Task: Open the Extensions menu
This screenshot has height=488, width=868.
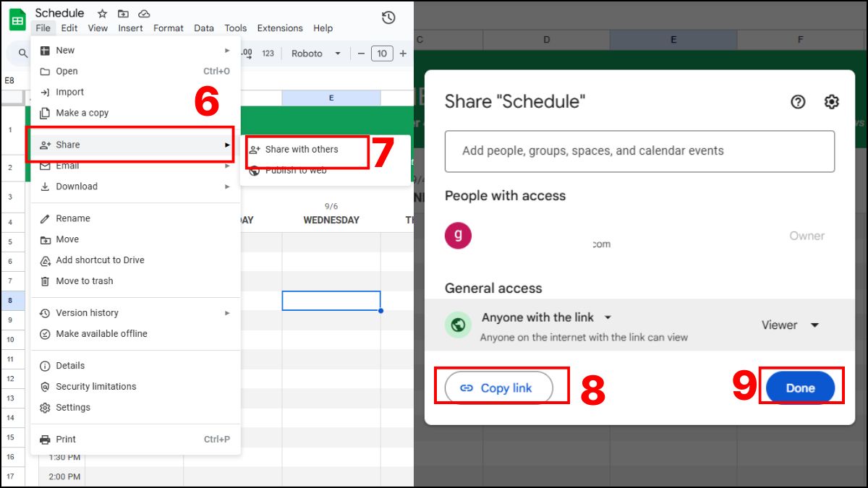Action: [x=280, y=28]
